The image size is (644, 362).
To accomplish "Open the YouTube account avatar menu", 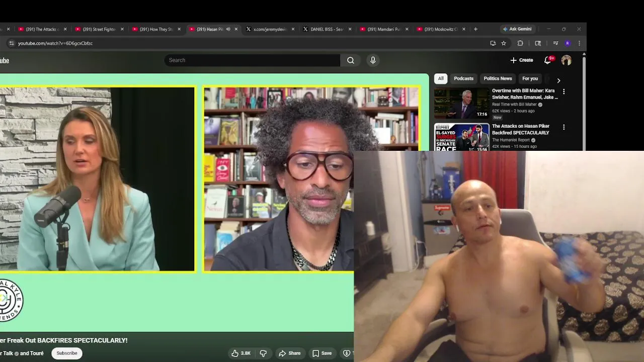I will [567, 60].
